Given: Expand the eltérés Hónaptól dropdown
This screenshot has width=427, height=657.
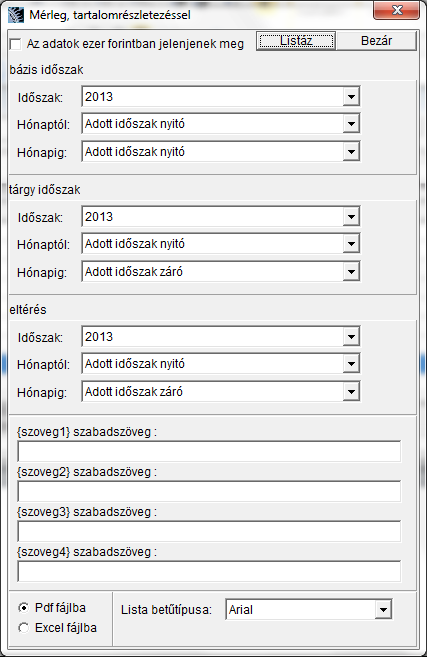Looking at the screenshot, I should pyautogui.click(x=351, y=364).
